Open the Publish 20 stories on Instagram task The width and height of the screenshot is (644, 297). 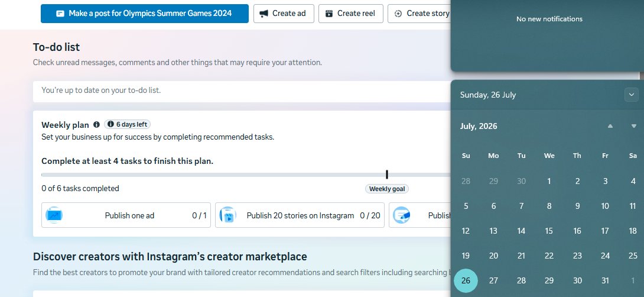tap(300, 215)
